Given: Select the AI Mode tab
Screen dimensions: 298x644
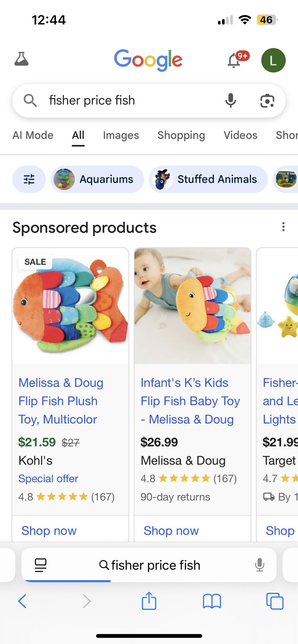Looking at the screenshot, I should (33, 135).
